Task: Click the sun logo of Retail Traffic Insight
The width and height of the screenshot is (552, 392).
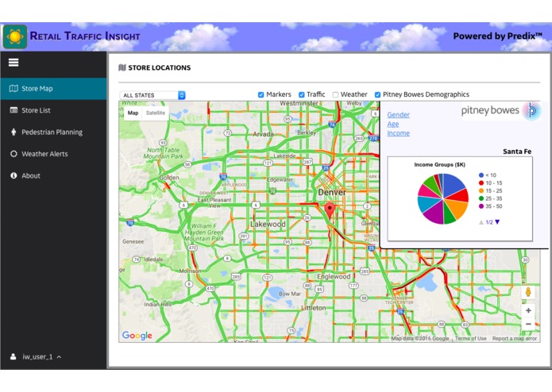Action: [15, 37]
